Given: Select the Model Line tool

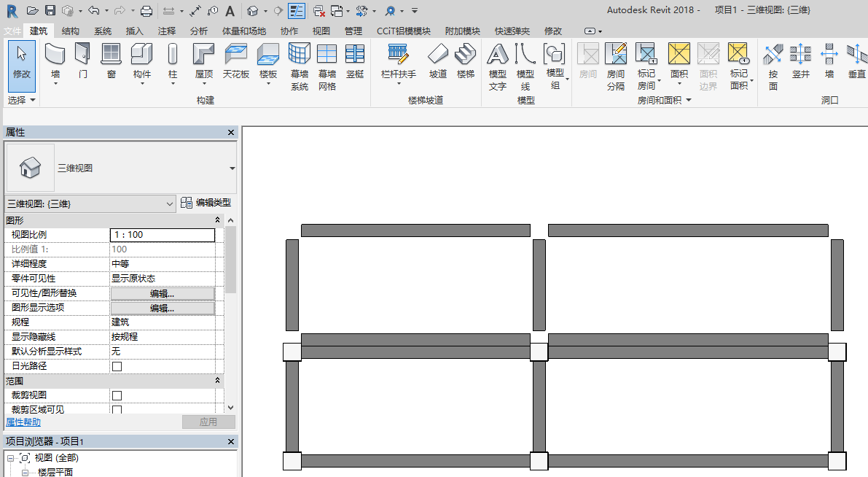Looking at the screenshot, I should (x=525, y=66).
